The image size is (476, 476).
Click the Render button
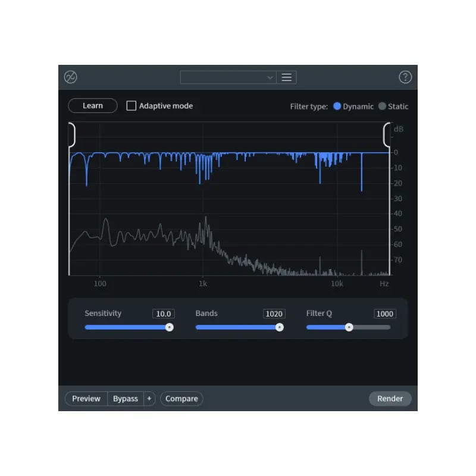tap(390, 399)
